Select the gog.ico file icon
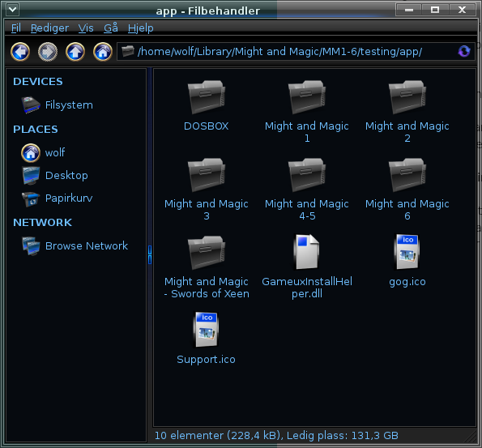Viewport: 482px width, 448px height. [407, 252]
